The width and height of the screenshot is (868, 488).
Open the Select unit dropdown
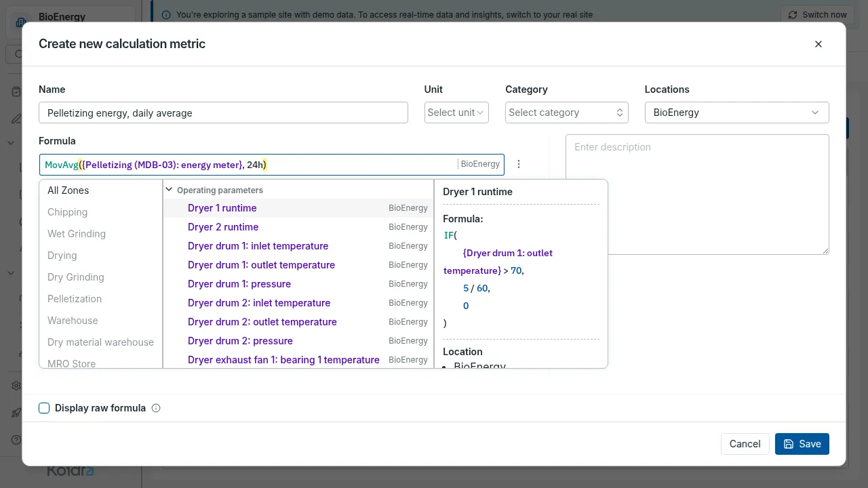coord(456,113)
